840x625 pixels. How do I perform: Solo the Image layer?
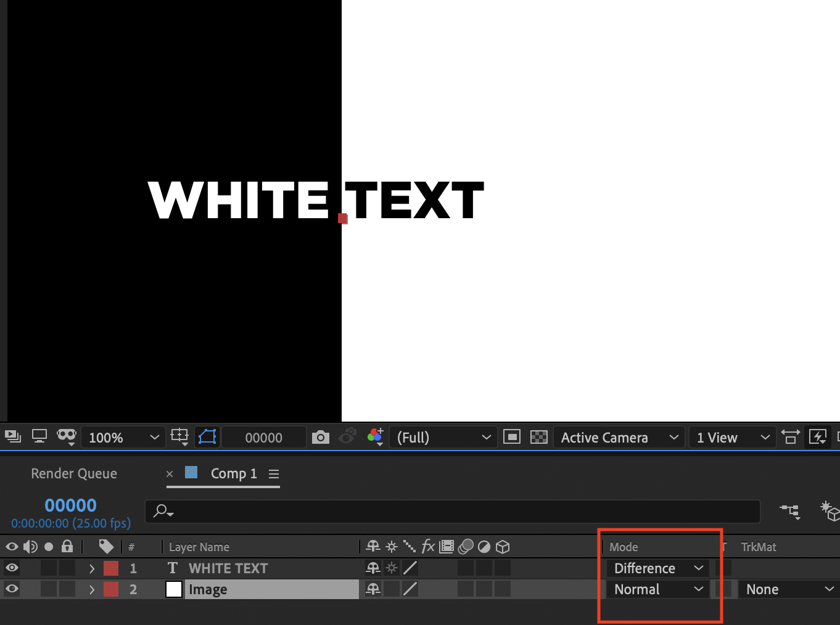tap(49, 589)
